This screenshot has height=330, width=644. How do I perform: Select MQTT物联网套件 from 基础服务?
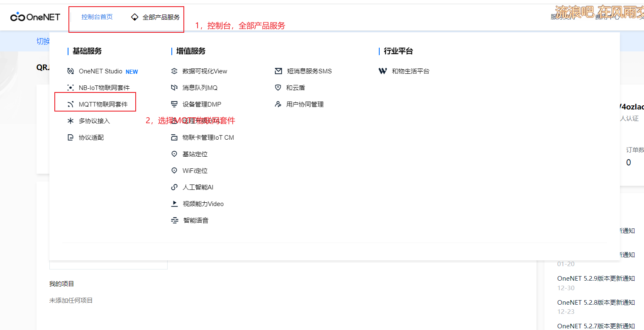click(104, 104)
